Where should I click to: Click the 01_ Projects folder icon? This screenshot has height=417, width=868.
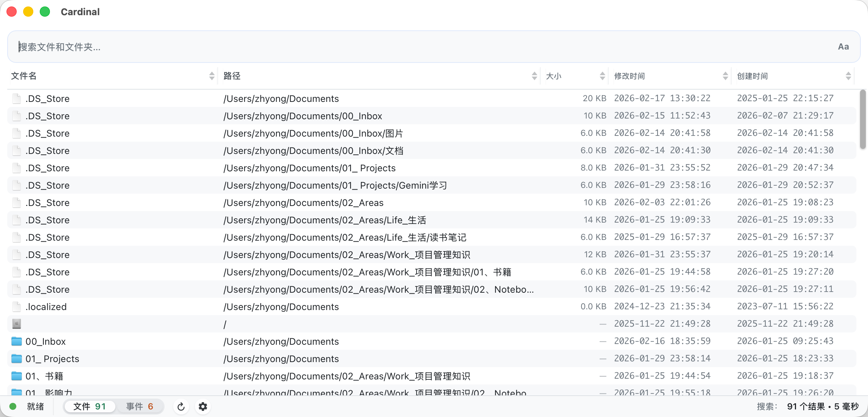[x=16, y=358]
